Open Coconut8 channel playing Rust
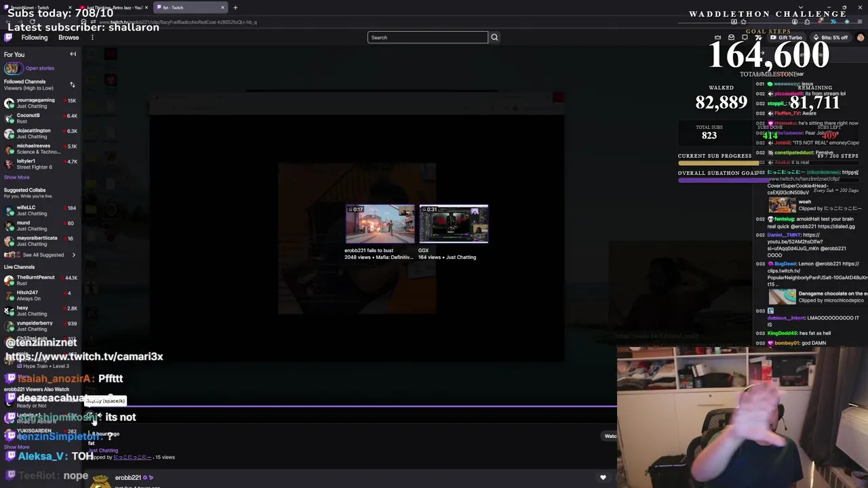 (x=41, y=118)
